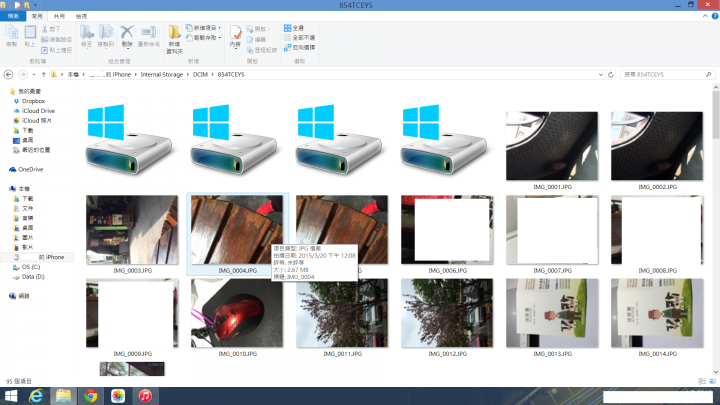The height and width of the screenshot is (405, 720).
Task: Refresh the folder view
Action: (x=611, y=74)
